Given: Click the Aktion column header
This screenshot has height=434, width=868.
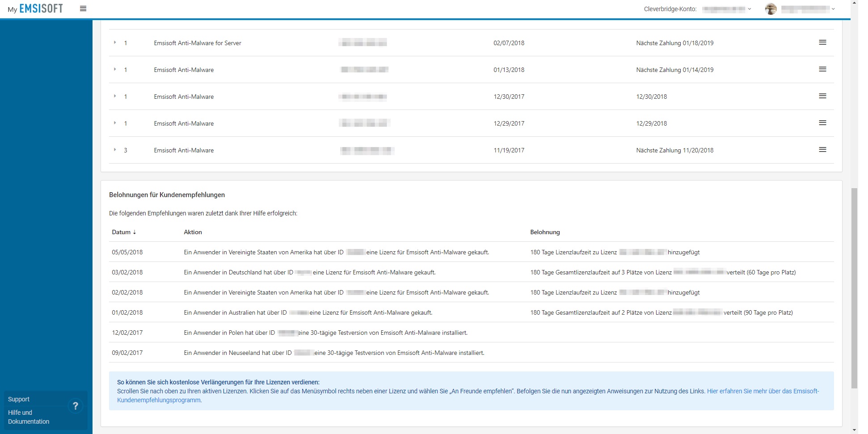Looking at the screenshot, I should tap(193, 232).
